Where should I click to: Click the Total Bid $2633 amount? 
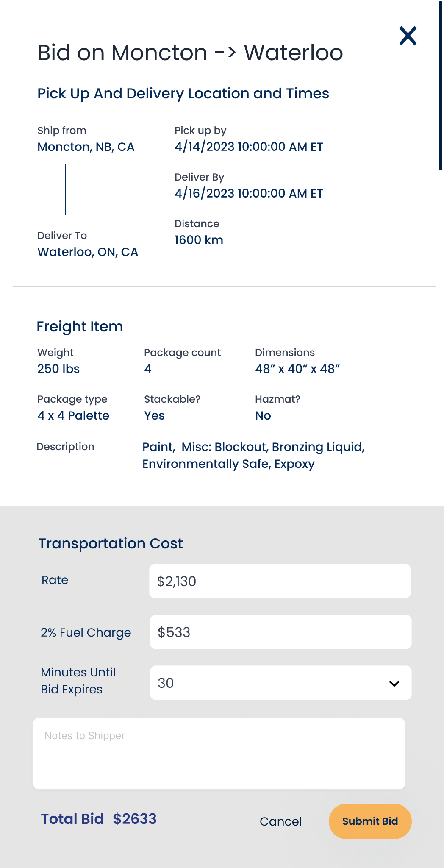tap(135, 819)
